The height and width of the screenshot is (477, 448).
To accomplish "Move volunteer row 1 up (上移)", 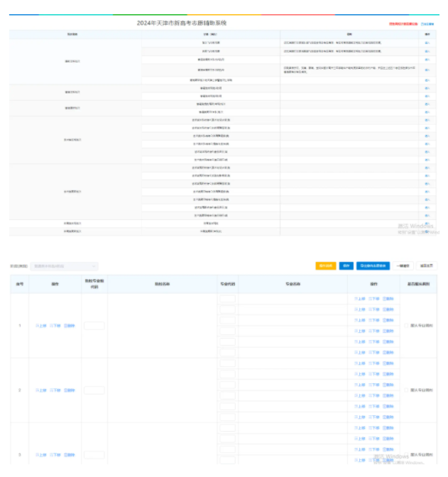I will [40, 326].
